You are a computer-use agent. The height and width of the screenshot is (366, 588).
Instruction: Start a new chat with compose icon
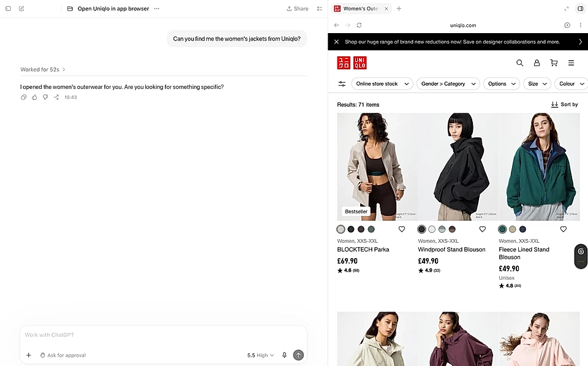pyautogui.click(x=21, y=8)
